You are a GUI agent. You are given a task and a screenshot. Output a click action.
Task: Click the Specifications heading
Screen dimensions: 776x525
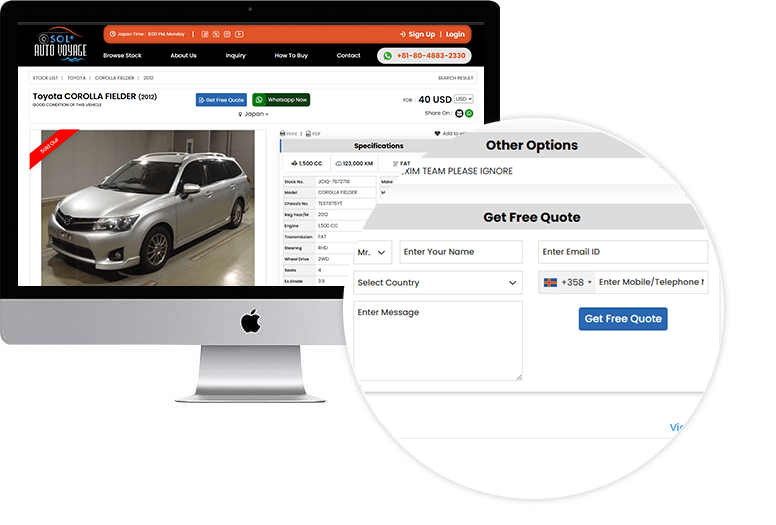(379, 146)
